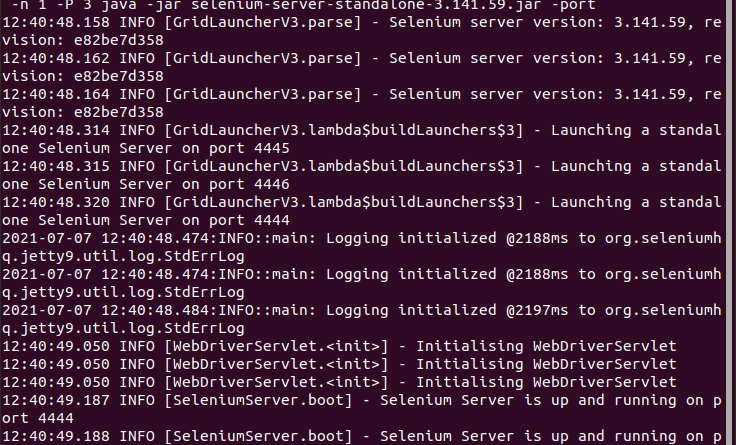Click the timestamp 12:40:48.315
This screenshot has width=736, height=445.
56,166
